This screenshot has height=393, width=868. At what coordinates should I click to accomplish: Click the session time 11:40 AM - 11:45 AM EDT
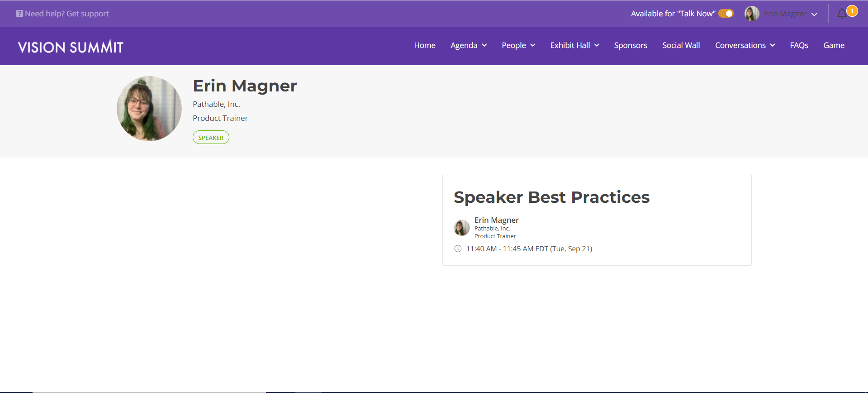coord(529,249)
